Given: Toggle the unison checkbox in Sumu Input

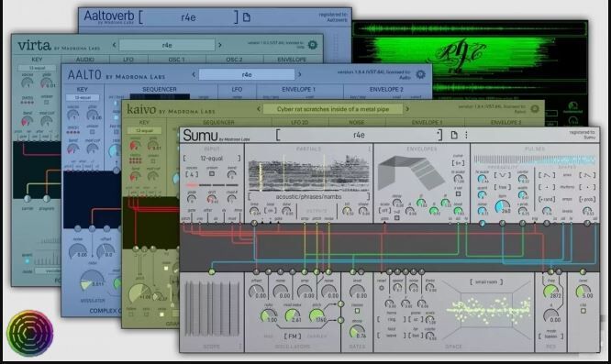Looking at the screenshot, I should [212, 174].
